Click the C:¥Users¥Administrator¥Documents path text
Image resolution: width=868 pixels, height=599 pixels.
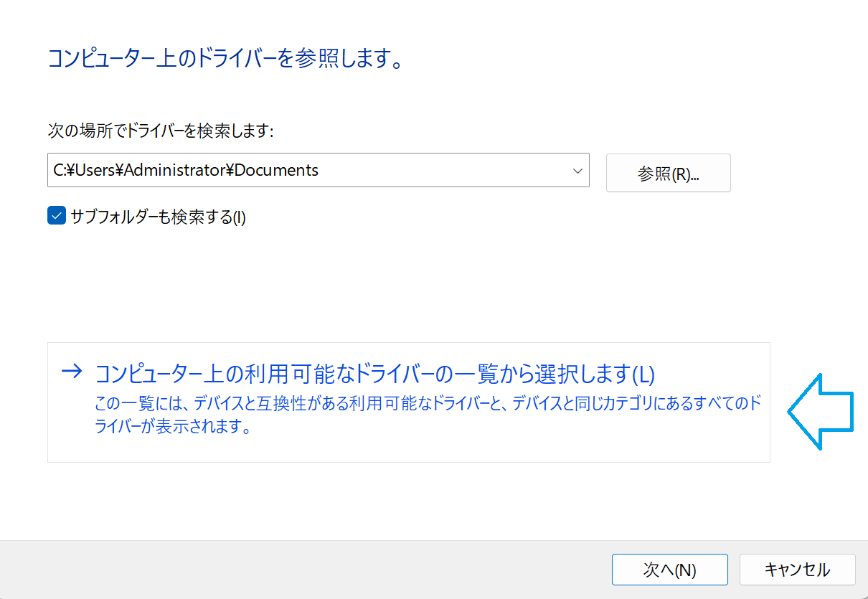[187, 170]
